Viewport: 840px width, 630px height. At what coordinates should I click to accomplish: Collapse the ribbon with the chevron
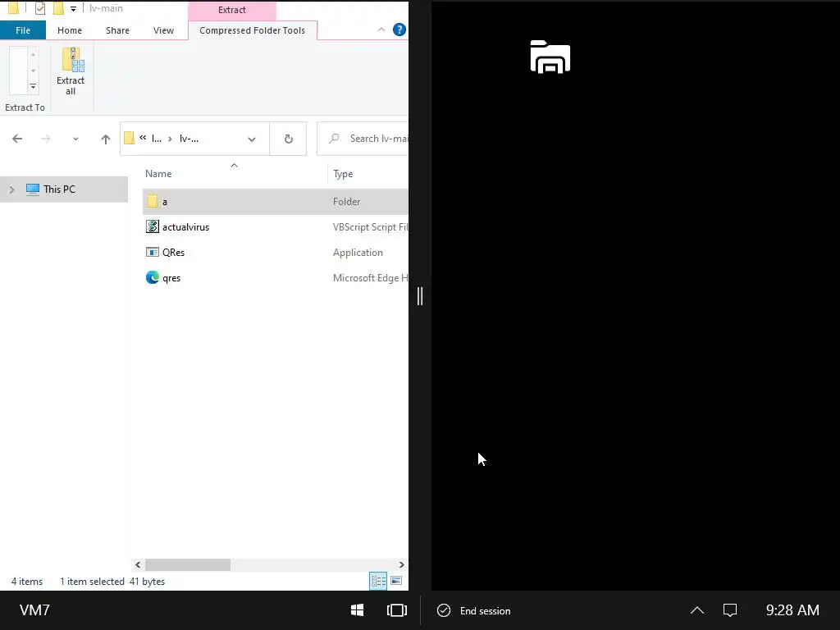pos(381,30)
